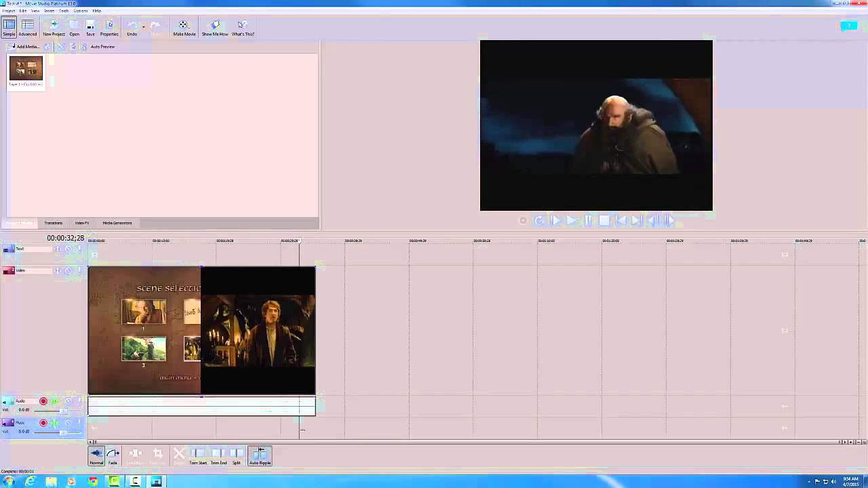Step to previous frame in preview transport

tap(652, 220)
